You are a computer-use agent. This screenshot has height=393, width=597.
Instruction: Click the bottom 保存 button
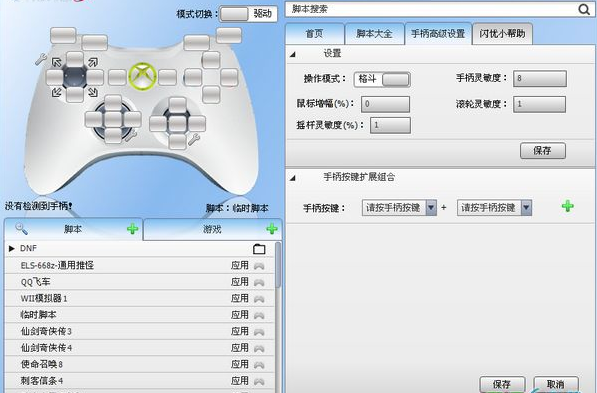coord(502,384)
